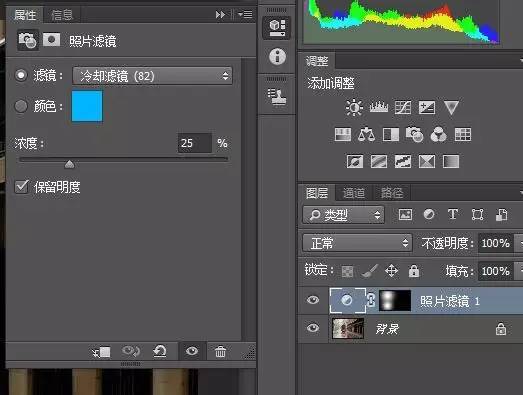This screenshot has width=523, height=395.
Task: Add a Black & White adjustment
Action: click(x=391, y=135)
